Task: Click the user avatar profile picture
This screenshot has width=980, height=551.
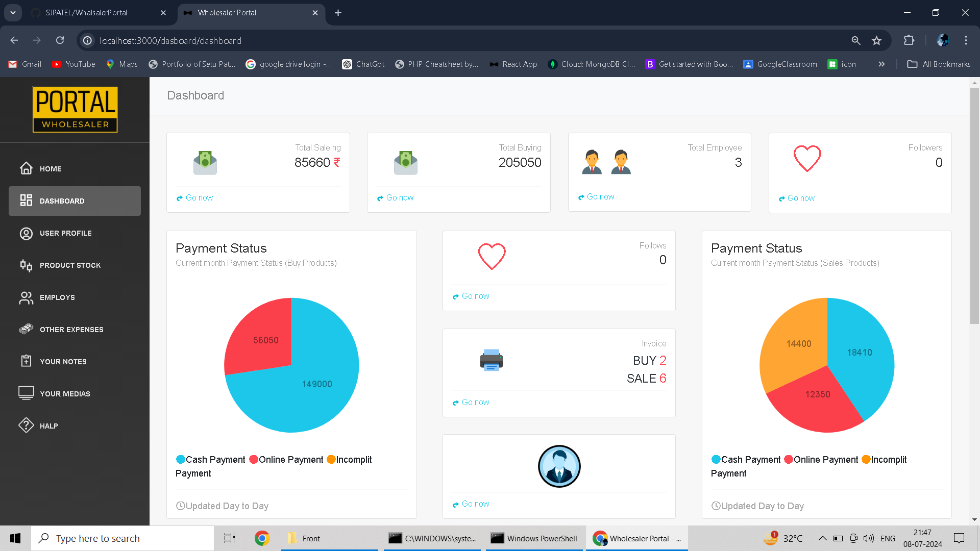Action: (559, 466)
